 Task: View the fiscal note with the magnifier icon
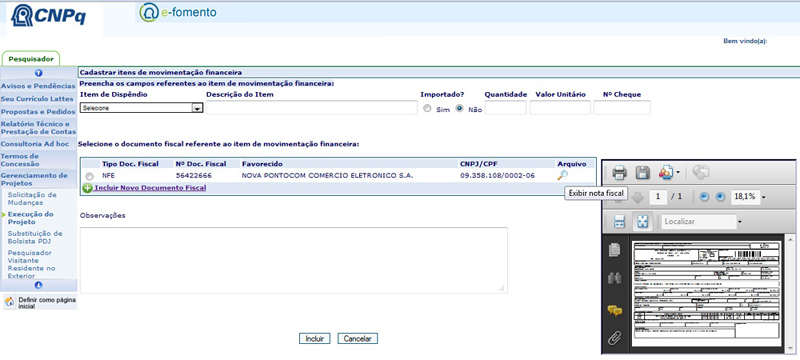click(x=562, y=176)
